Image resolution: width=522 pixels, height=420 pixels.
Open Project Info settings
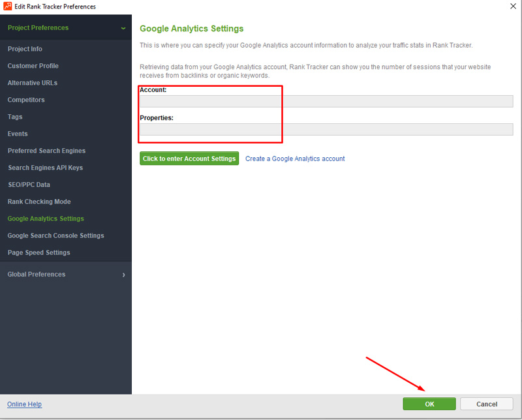[25, 49]
